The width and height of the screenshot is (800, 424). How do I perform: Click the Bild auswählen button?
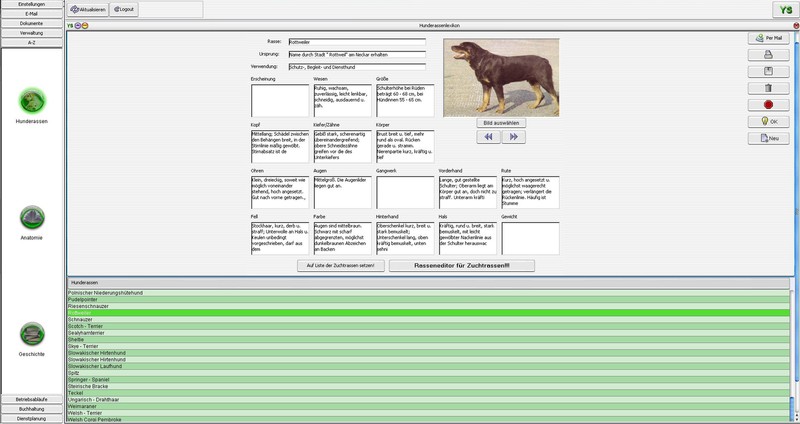pyautogui.click(x=501, y=123)
